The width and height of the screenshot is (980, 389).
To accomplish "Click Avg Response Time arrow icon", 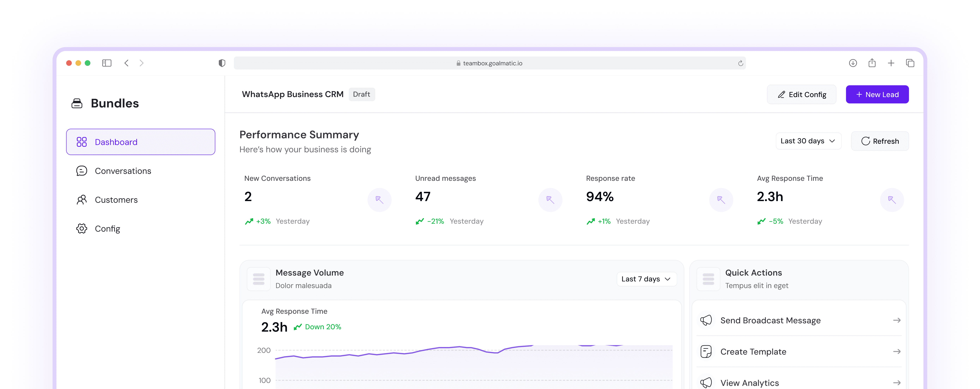I will 892,200.
